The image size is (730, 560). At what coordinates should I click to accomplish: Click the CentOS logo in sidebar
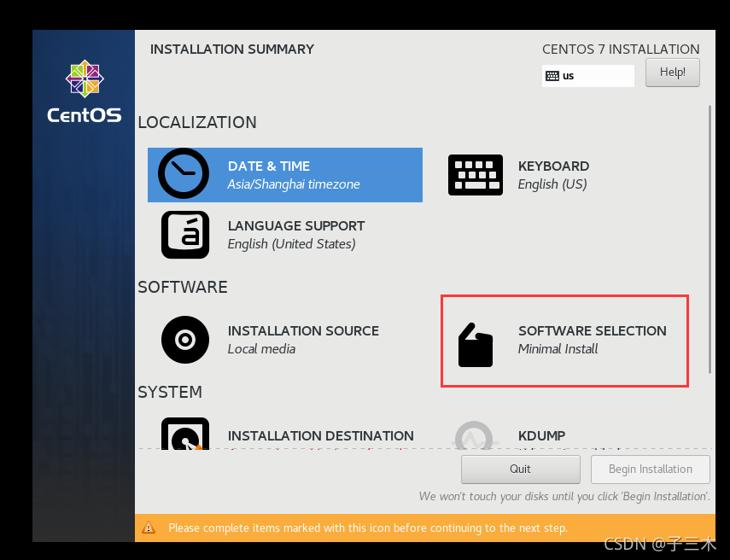pos(85,91)
